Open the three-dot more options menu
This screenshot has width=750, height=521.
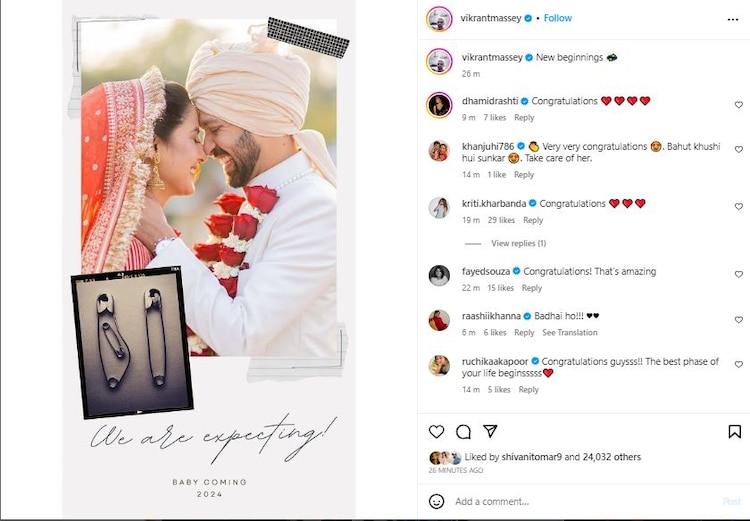[x=733, y=20]
